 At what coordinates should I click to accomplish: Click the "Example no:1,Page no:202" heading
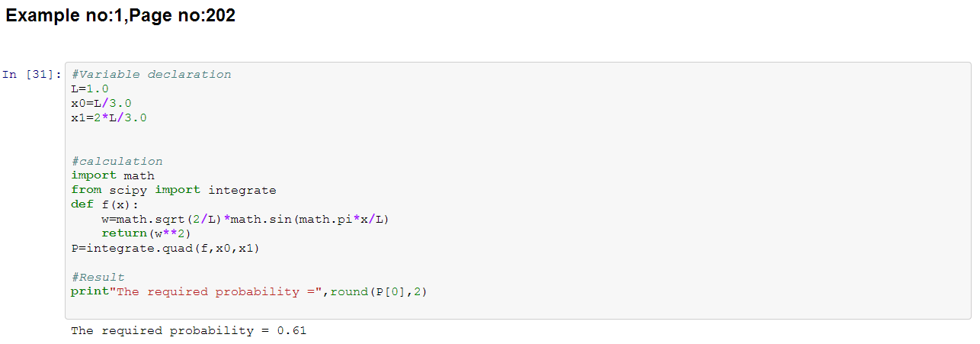[x=120, y=15]
